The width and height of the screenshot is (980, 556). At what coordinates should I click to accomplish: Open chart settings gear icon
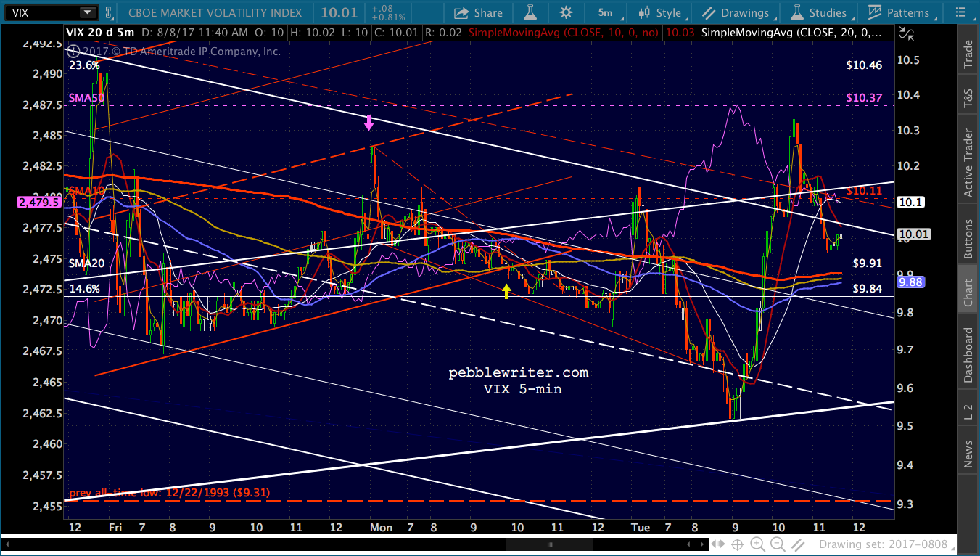tap(566, 12)
